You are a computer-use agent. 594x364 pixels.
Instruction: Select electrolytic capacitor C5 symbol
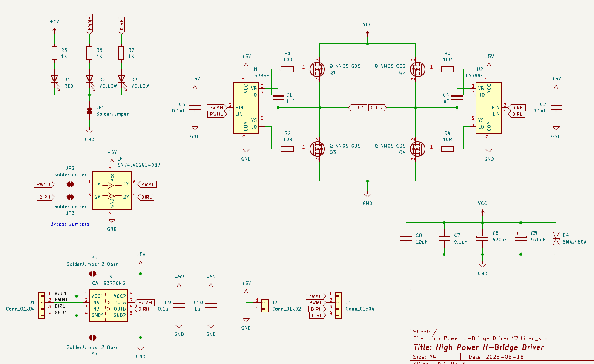tap(521, 238)
